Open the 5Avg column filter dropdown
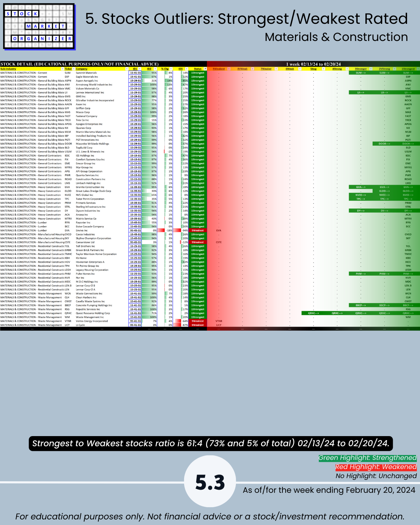The width and height of the screenshot is (420, 525). (323, 69)
